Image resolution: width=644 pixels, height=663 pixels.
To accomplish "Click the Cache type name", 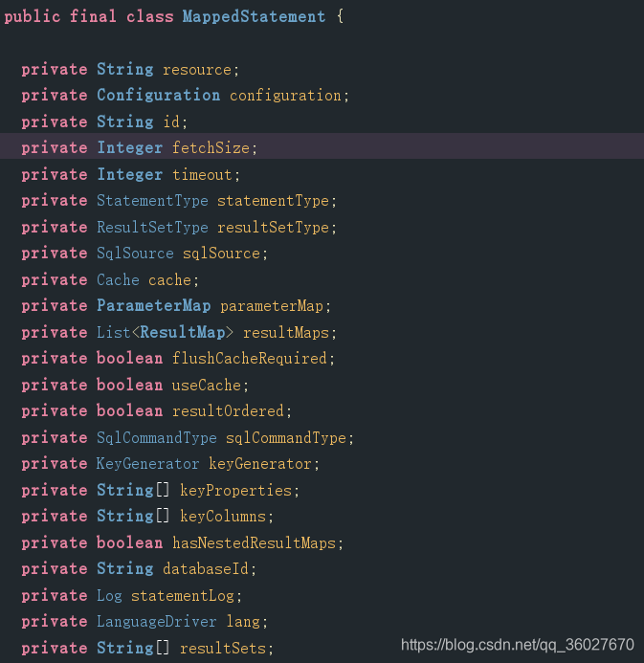I will (x=118, y=280).
